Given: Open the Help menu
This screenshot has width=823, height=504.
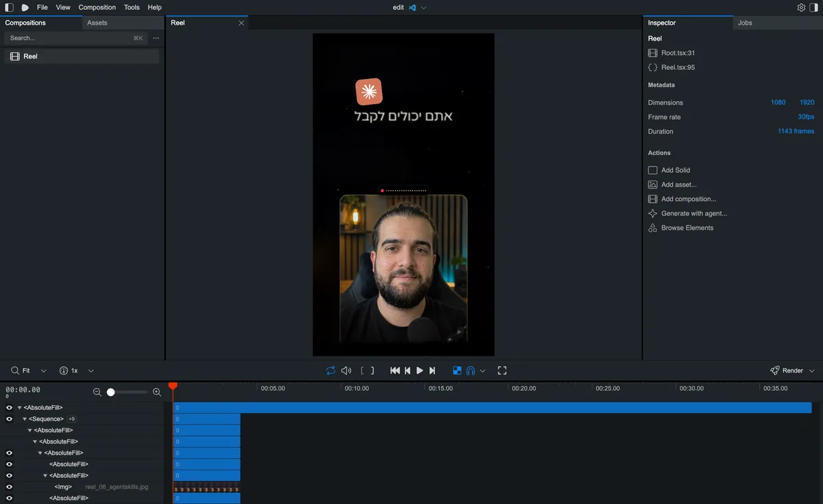Looking at the screenshot, I should 155,8.
